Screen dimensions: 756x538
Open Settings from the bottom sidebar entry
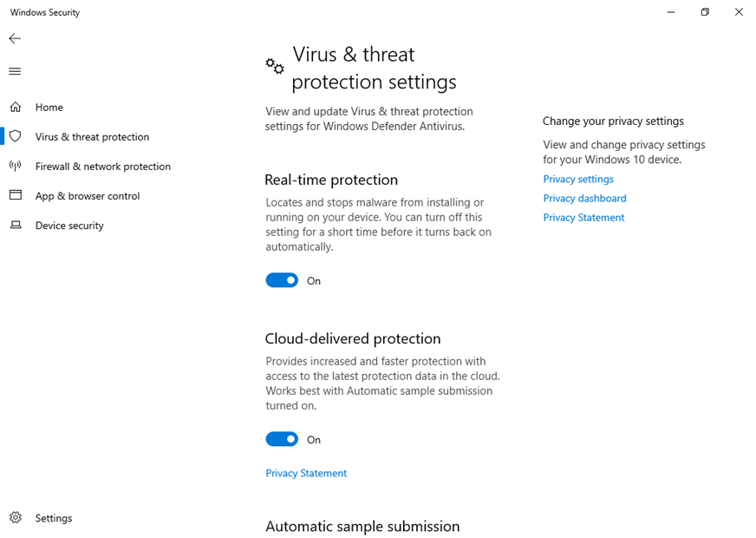[54, 517]
